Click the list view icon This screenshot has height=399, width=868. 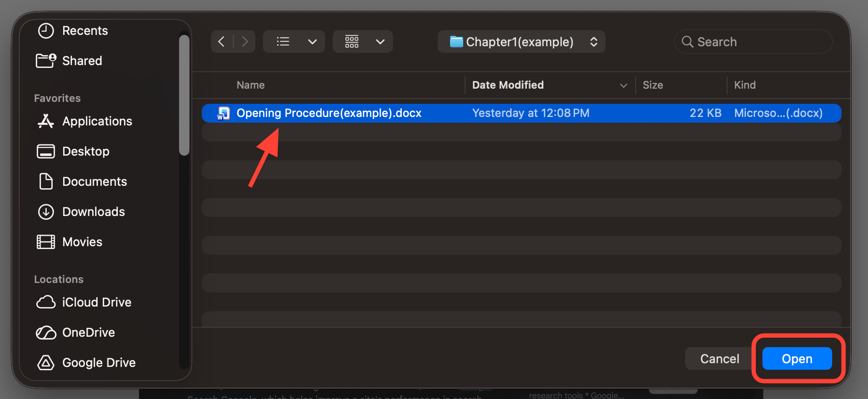283,42
